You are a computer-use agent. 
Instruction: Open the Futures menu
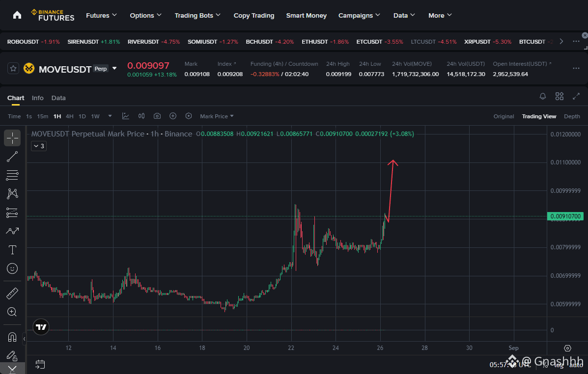click(x=101, y=15)
